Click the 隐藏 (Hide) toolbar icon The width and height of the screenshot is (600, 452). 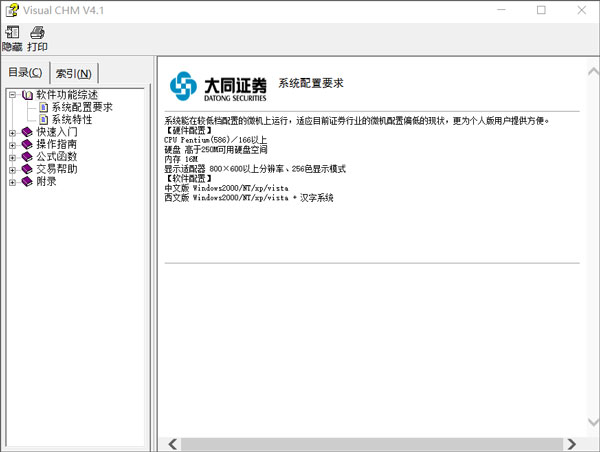coord(12,38)
